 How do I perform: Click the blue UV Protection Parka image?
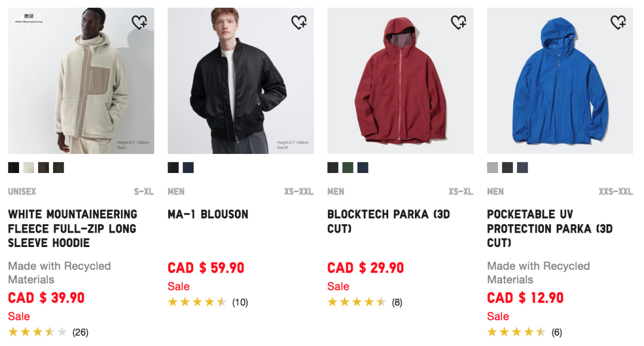560,81
